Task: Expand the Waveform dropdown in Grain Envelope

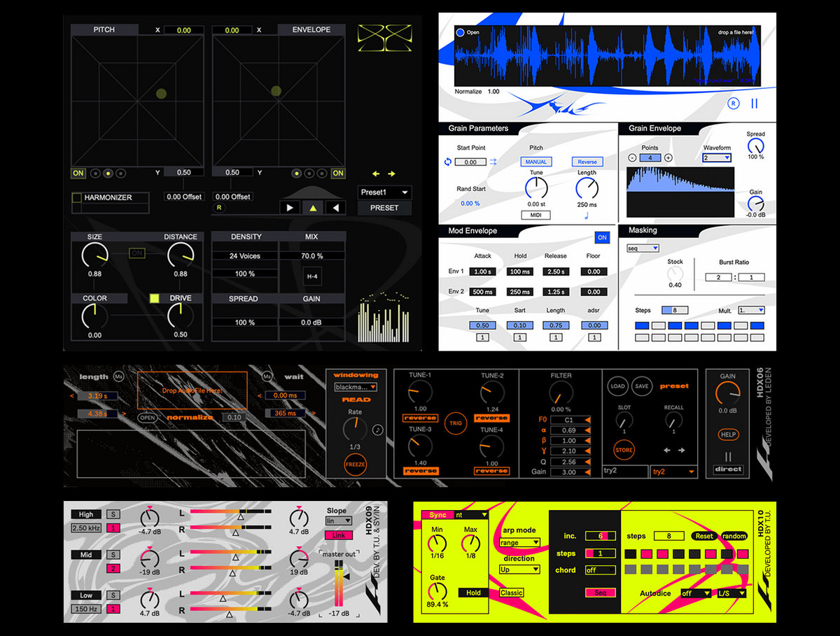Action: tap(717, 158)
